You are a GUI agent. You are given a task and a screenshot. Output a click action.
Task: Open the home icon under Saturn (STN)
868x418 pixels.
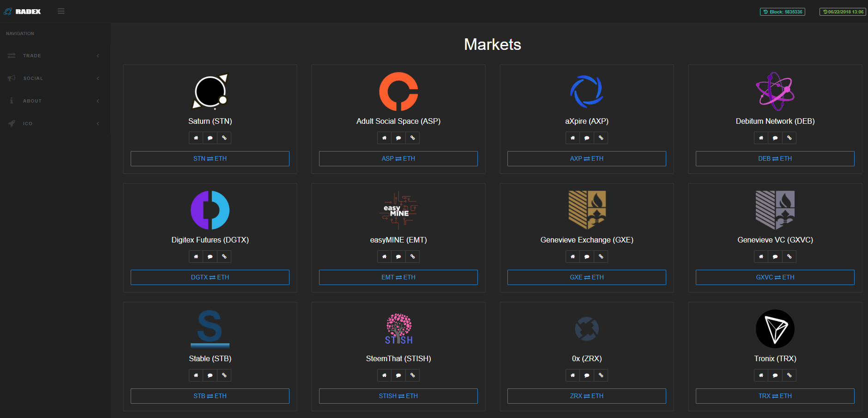tap(196, 138)
